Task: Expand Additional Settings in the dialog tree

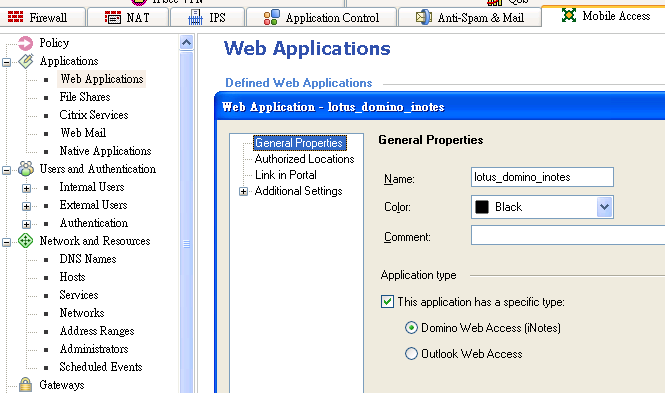Action: click(243, 192)
